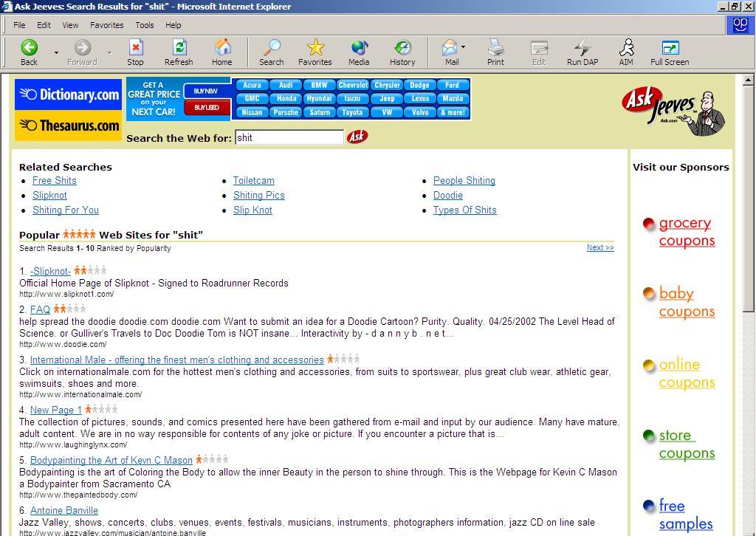The image size is (756, 536).
Task: Open the File menu
Action: tap(19, 25)
